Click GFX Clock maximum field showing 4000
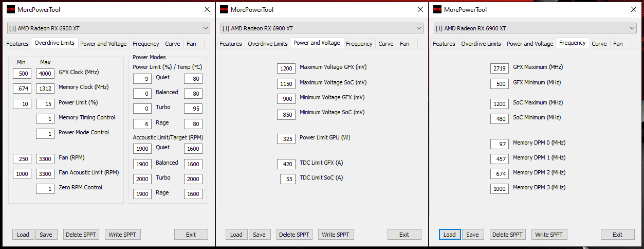Screen dimensions: 644x249 click(x=45, y=74)
